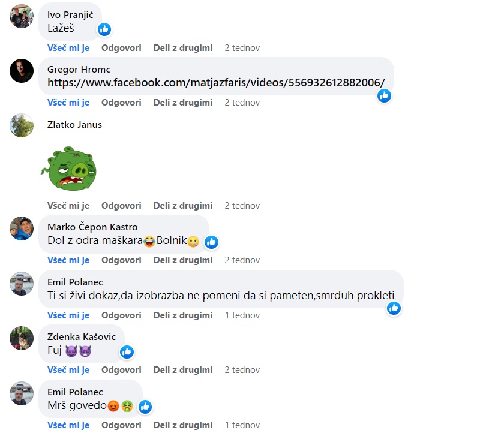The image size is (504, 433).
Task: Click "Deli z drugimi" under Ivo Pranjić's comment
Action: (183, 48)
